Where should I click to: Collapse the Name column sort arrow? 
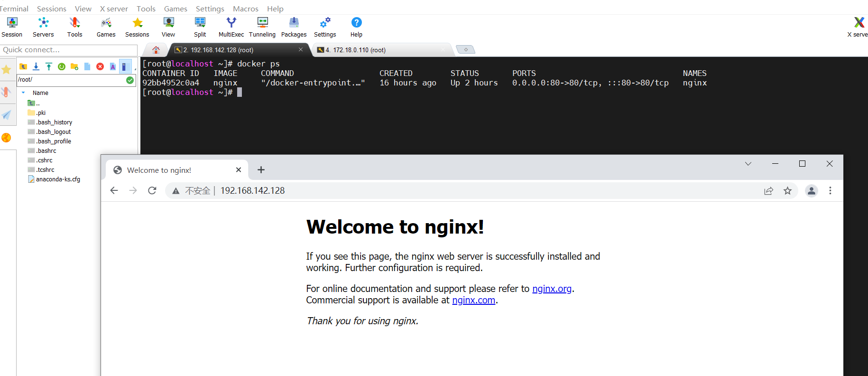point(23,93)
